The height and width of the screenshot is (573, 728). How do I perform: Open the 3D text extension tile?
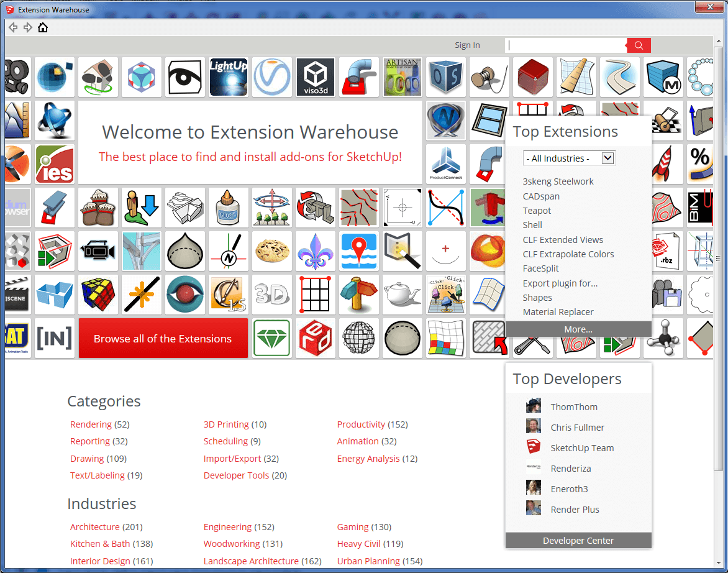point(272,295)
